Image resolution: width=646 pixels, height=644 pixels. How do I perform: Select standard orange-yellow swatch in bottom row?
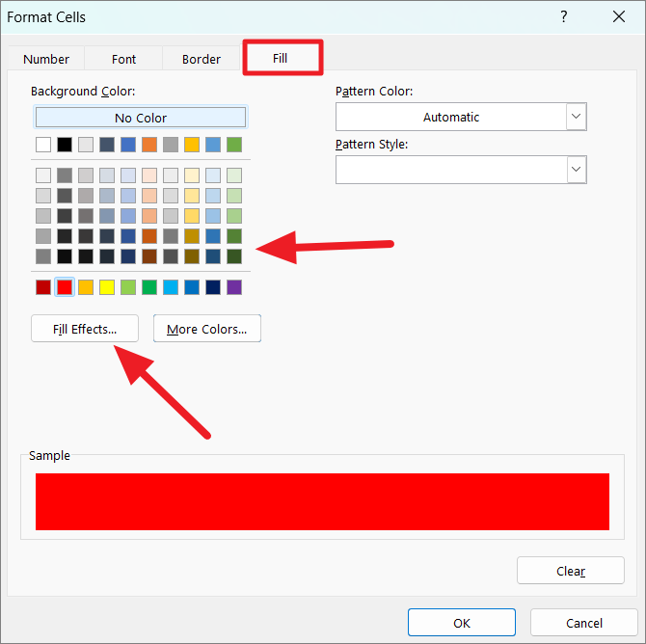click(86, 287)
